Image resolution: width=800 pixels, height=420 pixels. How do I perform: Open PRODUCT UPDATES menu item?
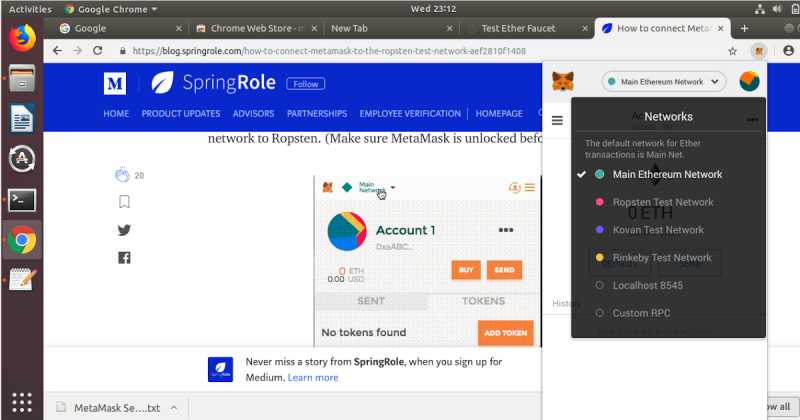(x=181, y=113)
